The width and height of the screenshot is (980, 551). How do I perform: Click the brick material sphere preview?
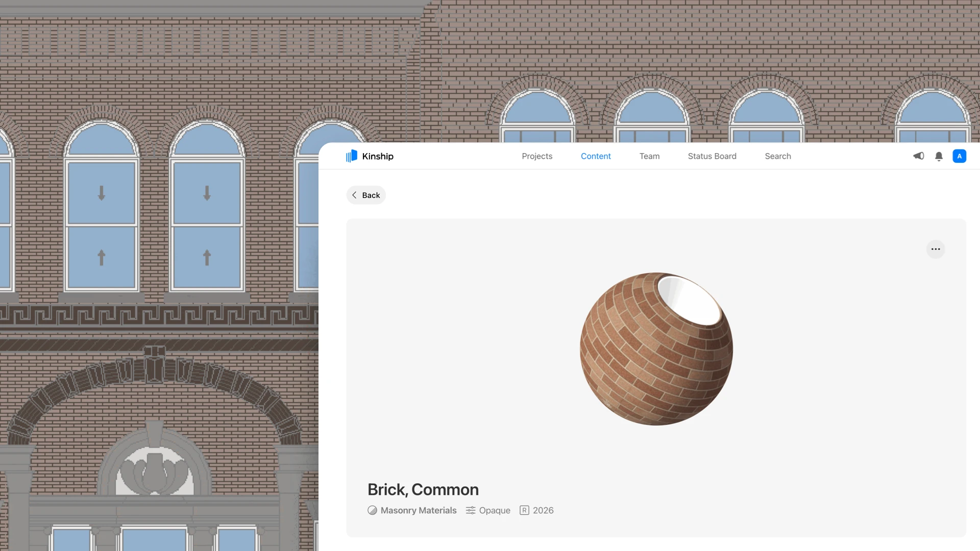click(x=656, y=349)
